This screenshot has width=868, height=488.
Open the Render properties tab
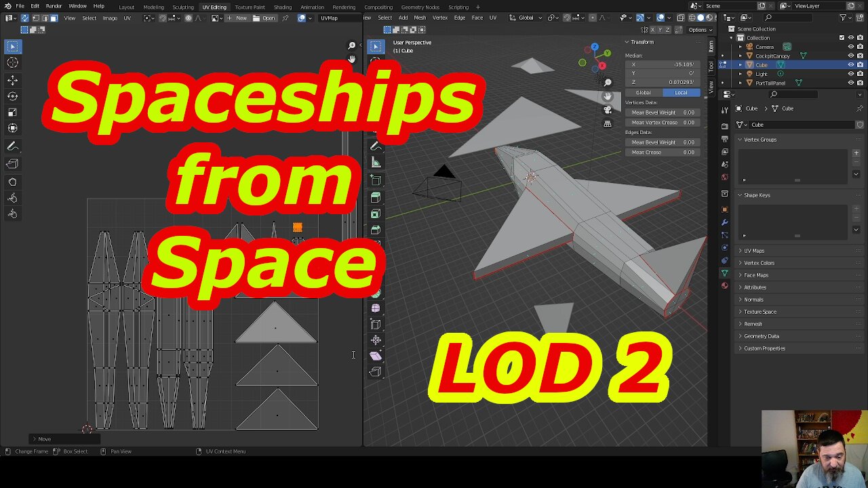(725, 126)
